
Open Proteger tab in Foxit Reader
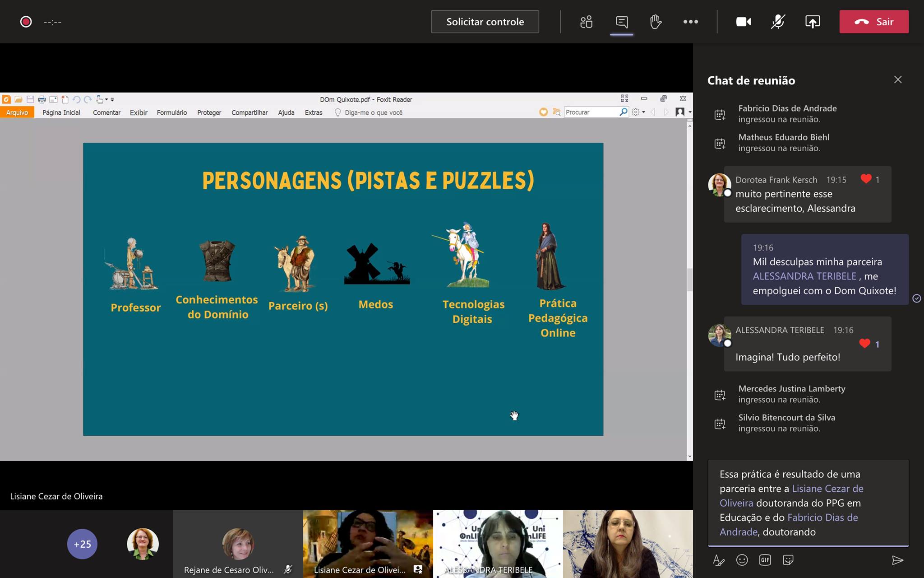tap(209, 112)
